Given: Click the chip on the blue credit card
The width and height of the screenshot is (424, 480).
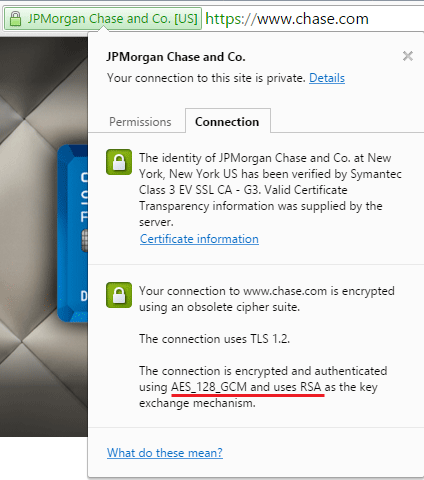Looking at the screenshot, I should tap(85, 240).
